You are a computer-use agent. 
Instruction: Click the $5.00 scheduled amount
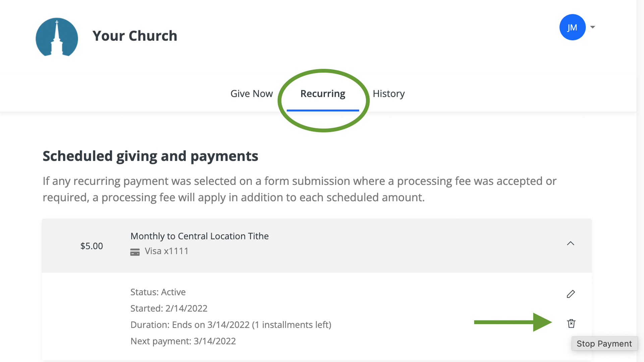point(92,246)
